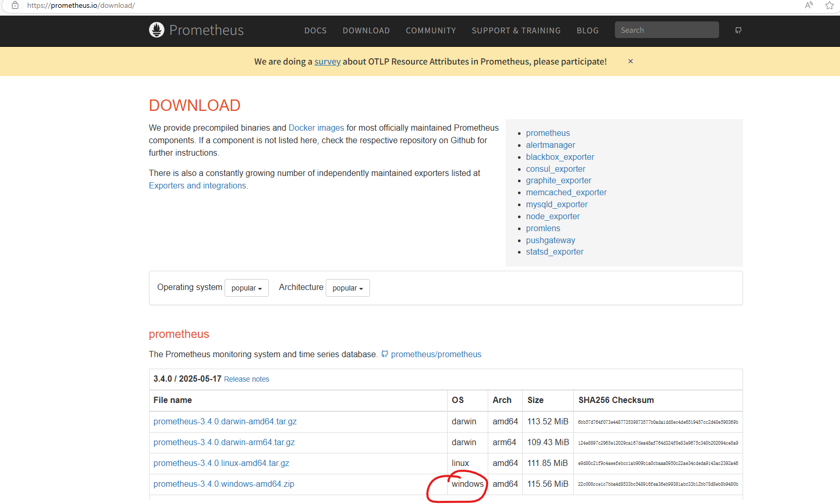Jump to blackbox_exporter section
The height and width of the screenshot is (504, 840).
pos(560,157)
